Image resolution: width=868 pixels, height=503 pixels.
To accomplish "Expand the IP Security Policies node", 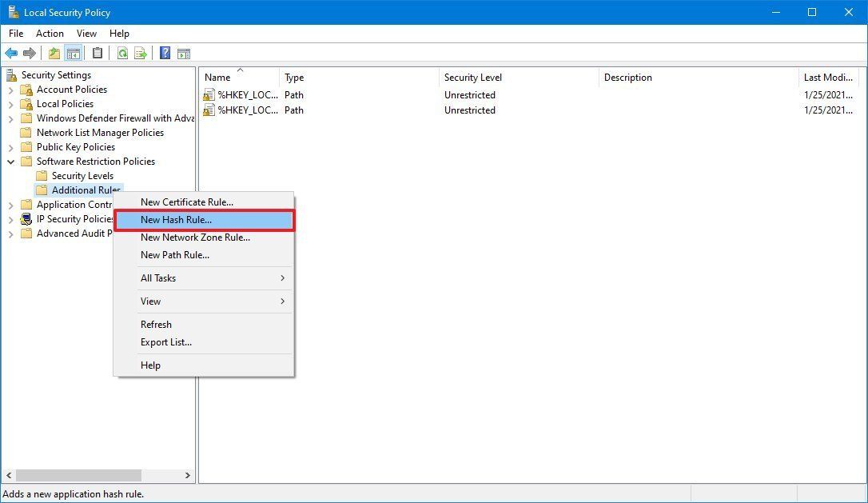I will coord(11,219).
